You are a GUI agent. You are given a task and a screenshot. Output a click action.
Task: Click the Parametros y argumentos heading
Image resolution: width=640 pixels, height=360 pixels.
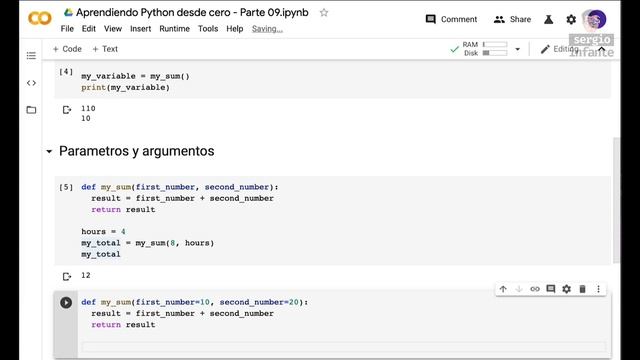click(137, 151)
